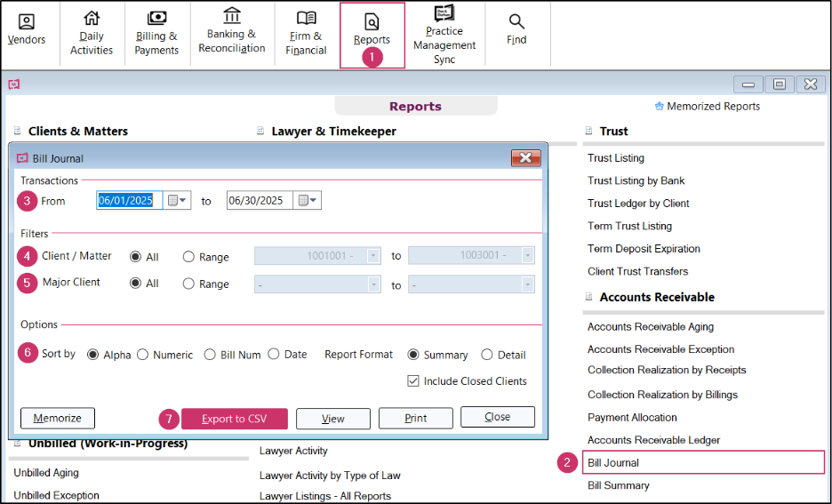The width and height of the screenshot is (832, 504).
Task: Click the View button
Action: (x=332, y=419)
